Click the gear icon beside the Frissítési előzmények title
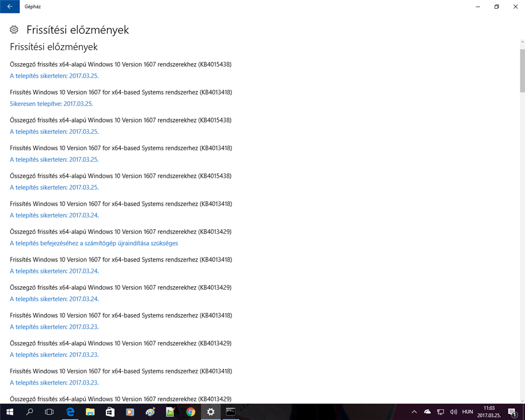This screenshot has height=420, width=525. pos(14,30)
